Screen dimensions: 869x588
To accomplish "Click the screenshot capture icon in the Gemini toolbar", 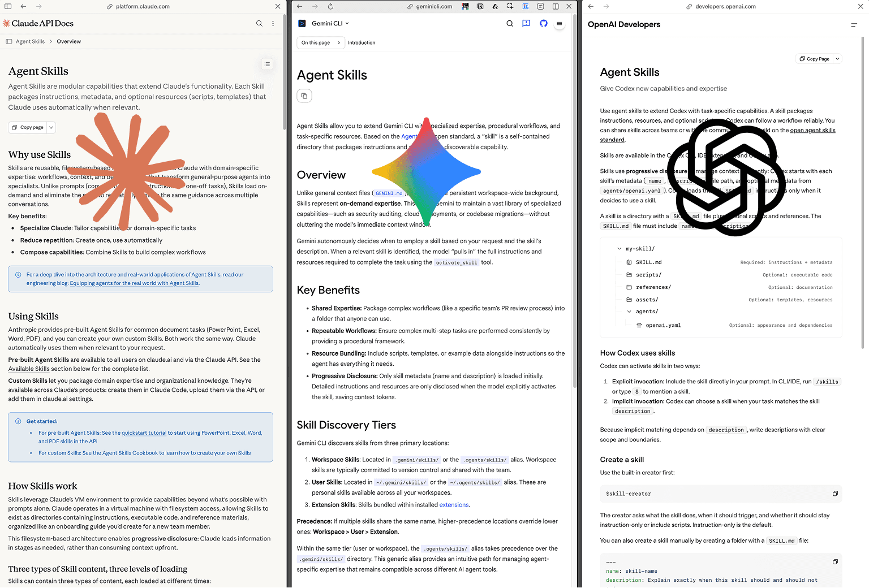I will [510, 6].
